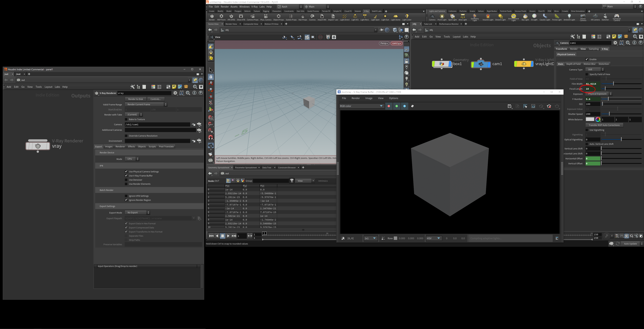
Task: Create a Point Light from shelf
Action: pyautogui.click(x=442, y=17)
